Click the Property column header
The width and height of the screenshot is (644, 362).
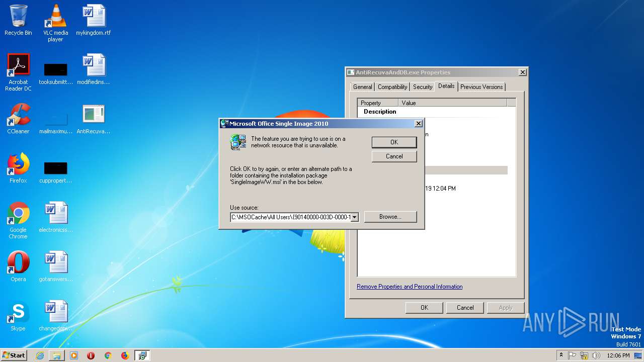tap(378, 103)
